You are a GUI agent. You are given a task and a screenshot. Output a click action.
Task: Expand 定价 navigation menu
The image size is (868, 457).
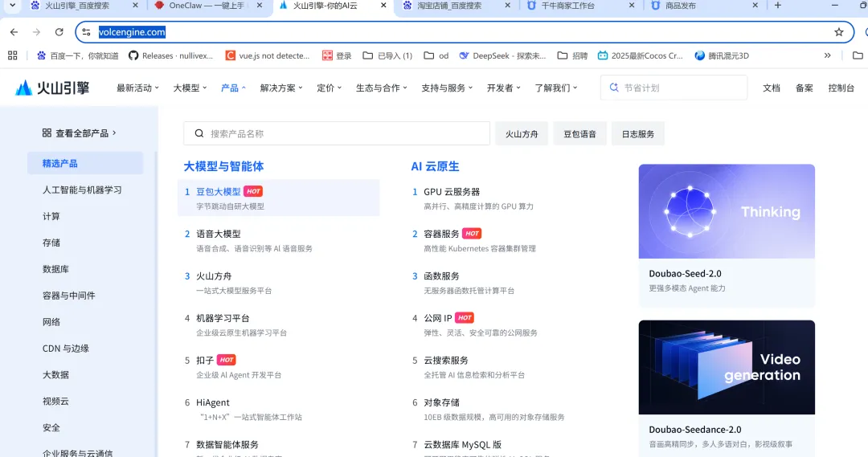pyautogui.click(x=329, y=88)
